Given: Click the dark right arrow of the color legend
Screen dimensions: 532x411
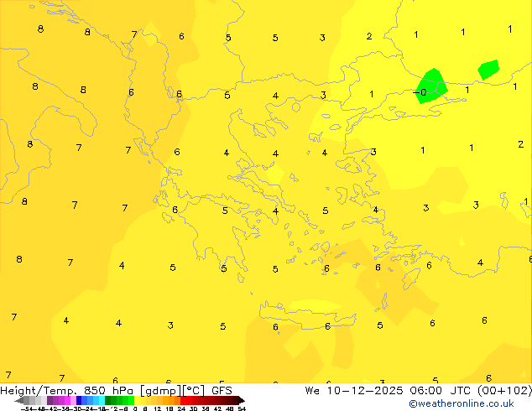Looking at the screenshot, I should click(242, 401).
